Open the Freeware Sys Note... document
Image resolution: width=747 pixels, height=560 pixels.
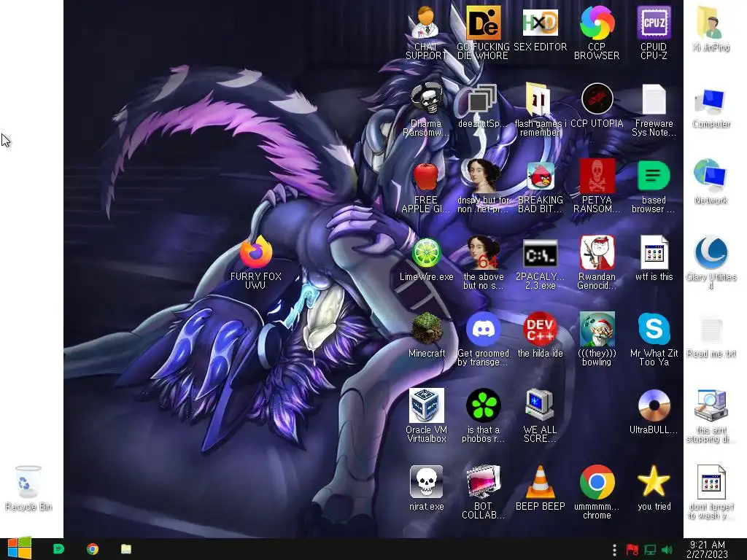654,109
